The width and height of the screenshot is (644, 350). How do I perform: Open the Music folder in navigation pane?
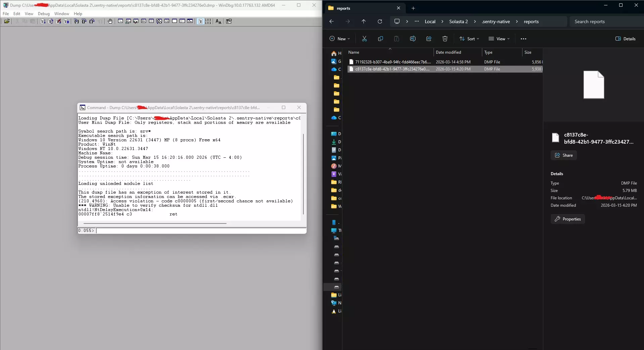[336, 166]
